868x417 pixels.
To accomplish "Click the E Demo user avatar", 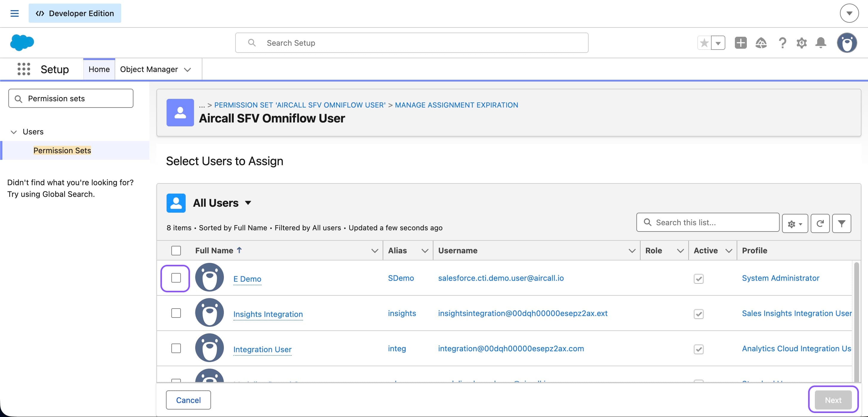I will pos(210,278).
